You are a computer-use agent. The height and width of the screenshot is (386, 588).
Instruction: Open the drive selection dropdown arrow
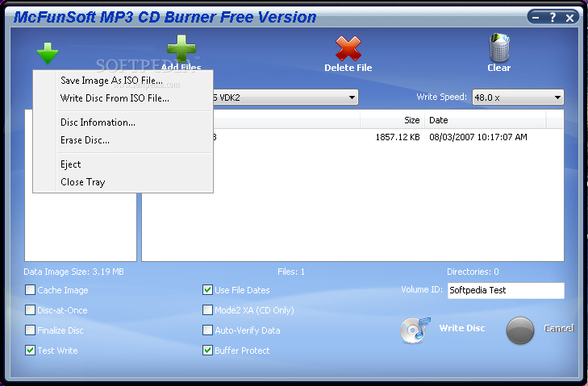pyautogui.click(x=352, y=98)
